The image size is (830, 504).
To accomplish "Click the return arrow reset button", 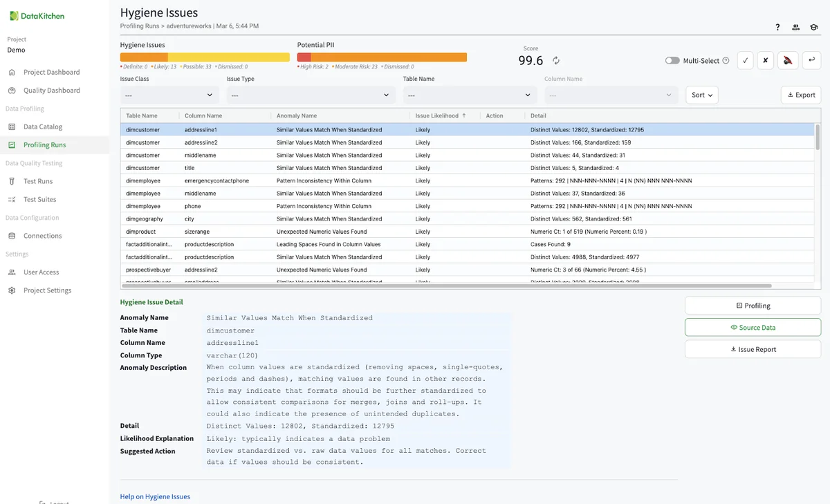I will click(811, 60).
